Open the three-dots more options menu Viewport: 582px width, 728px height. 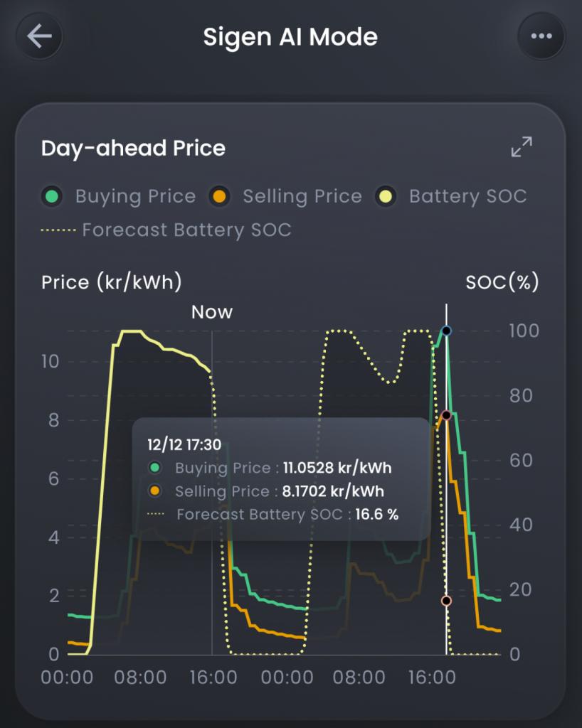tap(541, 36)
